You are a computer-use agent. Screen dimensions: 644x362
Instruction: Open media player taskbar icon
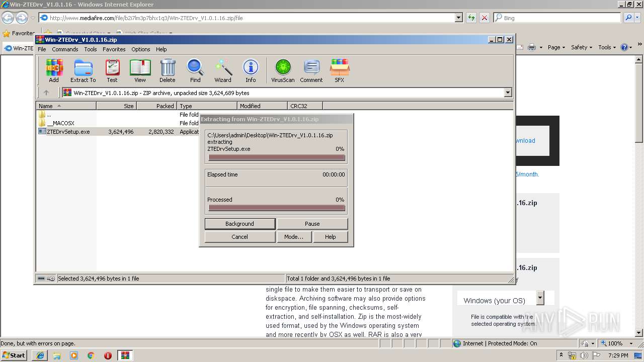pyautogui.click(x=74, y=355)
